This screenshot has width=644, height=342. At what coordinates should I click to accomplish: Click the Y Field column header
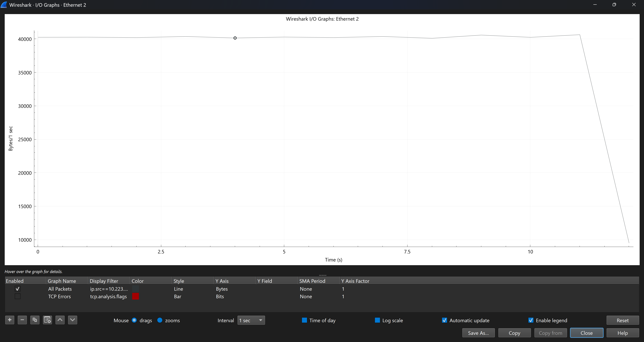277,281
